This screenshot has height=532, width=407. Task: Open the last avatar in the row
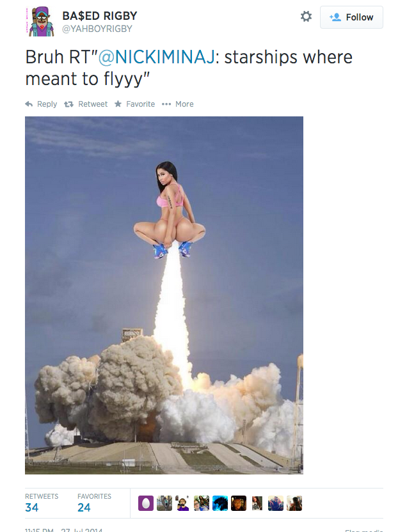294,503
